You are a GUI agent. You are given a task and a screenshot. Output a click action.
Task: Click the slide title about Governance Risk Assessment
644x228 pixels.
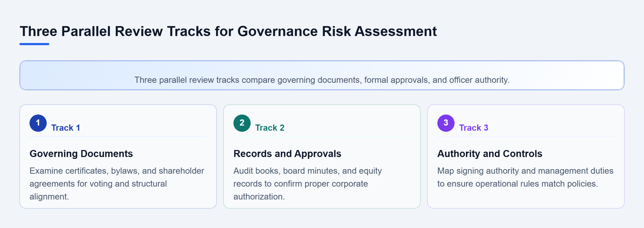click(228, 31)
